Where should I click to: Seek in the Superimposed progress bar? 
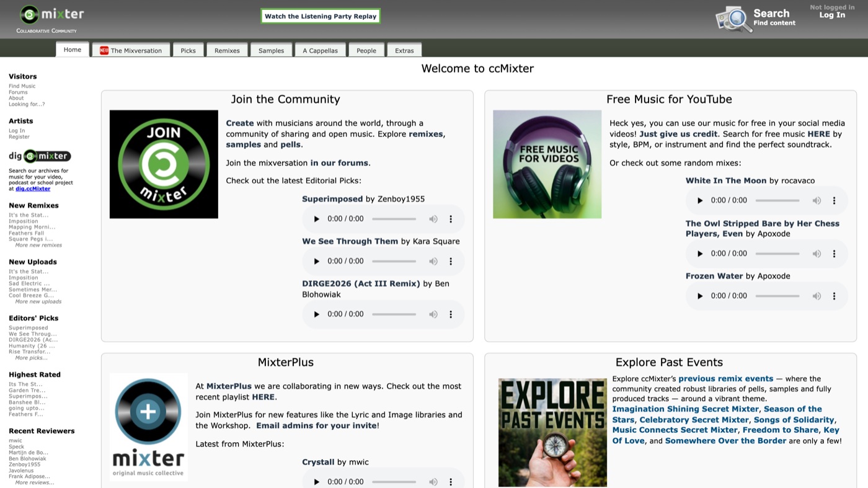coord(394,219)
